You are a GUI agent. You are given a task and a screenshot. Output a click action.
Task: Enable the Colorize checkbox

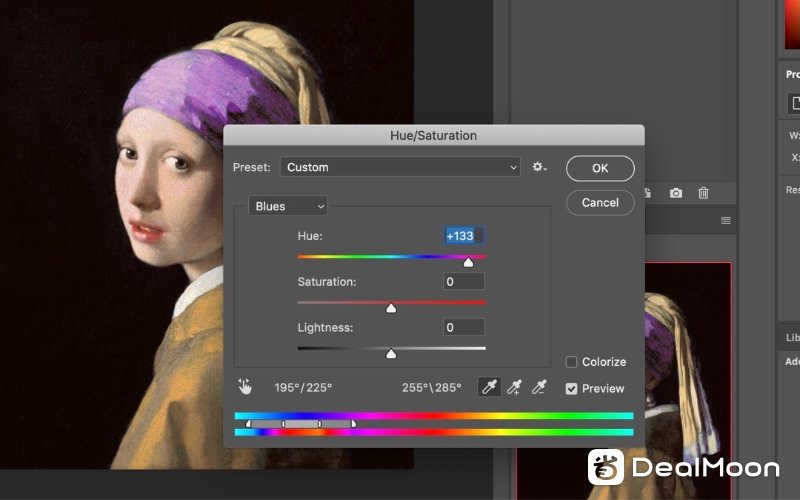[571, 362]
